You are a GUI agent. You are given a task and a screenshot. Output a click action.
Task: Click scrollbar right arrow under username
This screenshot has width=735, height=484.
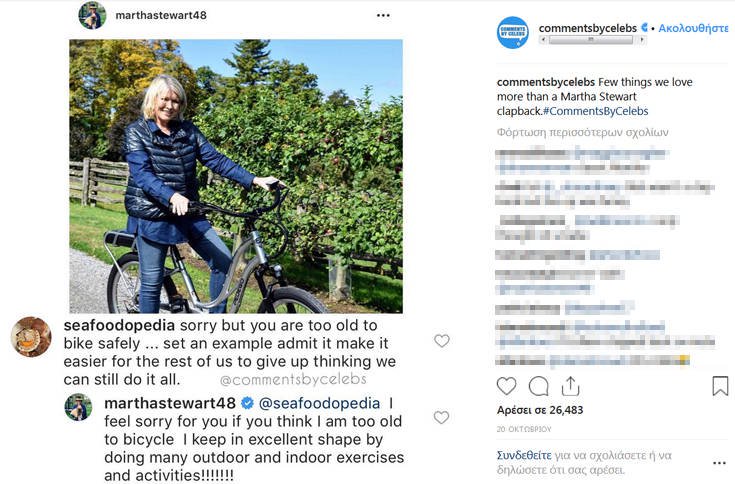coord(641,40)
